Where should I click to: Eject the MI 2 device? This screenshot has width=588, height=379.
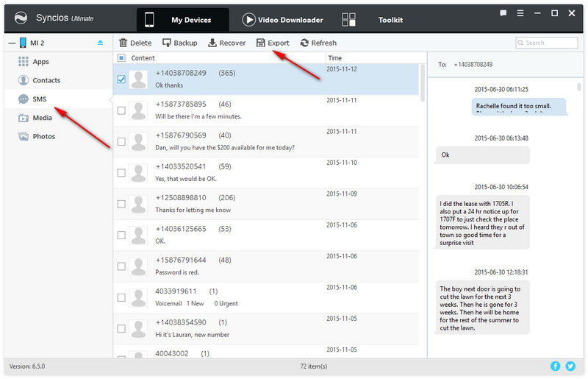(x=100, y=43)
